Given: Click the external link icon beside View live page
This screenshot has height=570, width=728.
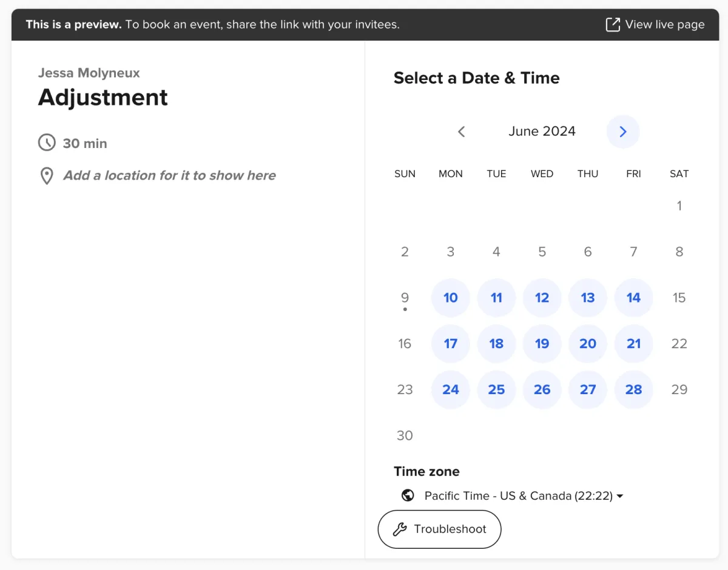Looking at the screenshot, I should pos(613,25).
